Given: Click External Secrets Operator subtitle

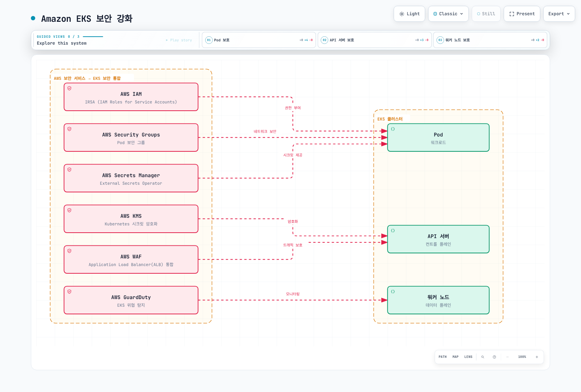Looking at the screenshot, I should point(131,183).
